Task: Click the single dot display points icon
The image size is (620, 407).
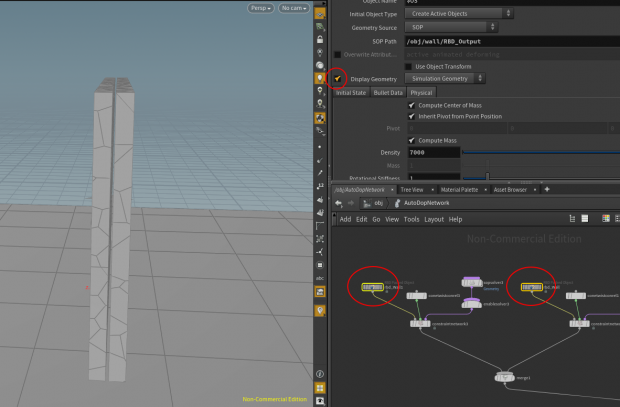Action: (x=320, y=147)
